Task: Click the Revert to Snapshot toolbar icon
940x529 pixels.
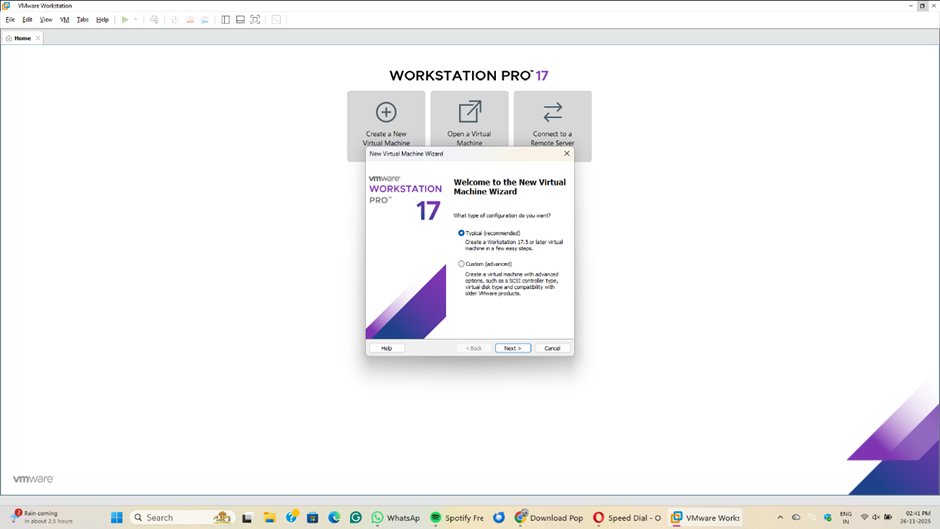Action: [x=190, y=20]
